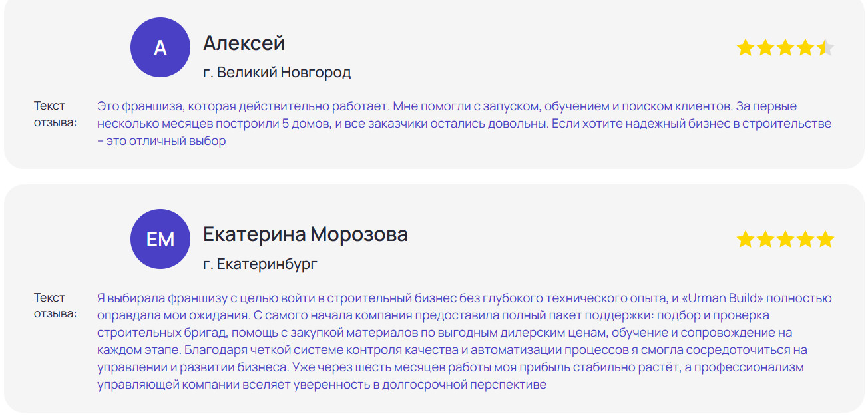Click last star in Екатерина Морозова's rating

825,239
